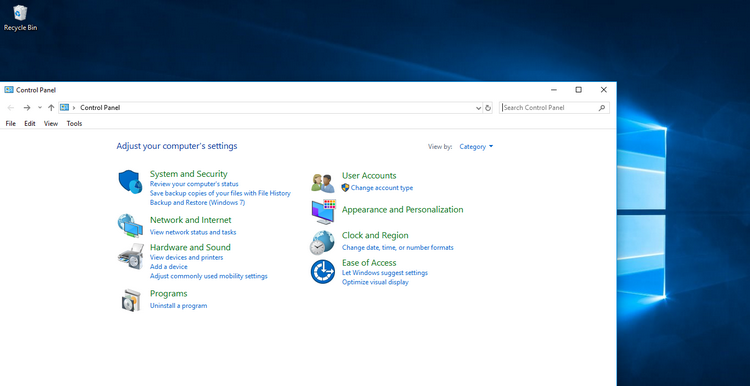Click Adjust commonly used mobility settings

[x=209, y=276]
